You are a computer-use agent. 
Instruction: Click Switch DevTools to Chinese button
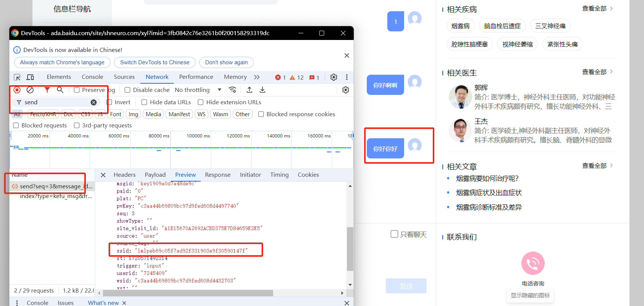point(155,62)
